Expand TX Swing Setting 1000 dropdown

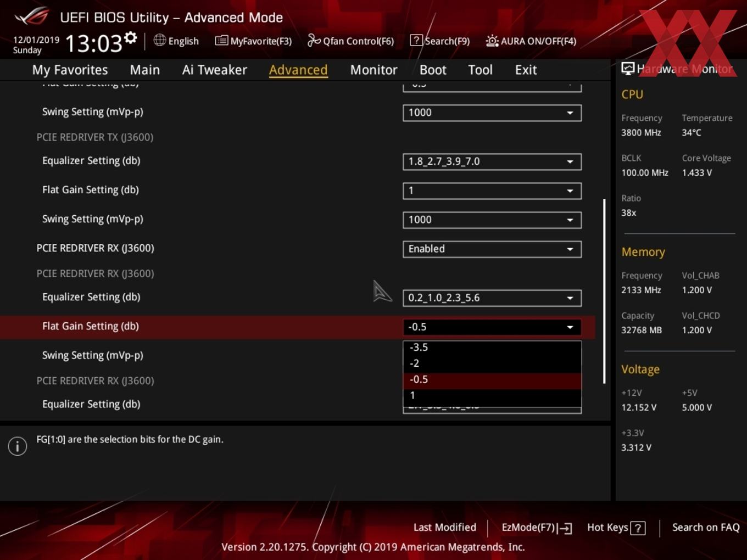click(x=492, y=220)
